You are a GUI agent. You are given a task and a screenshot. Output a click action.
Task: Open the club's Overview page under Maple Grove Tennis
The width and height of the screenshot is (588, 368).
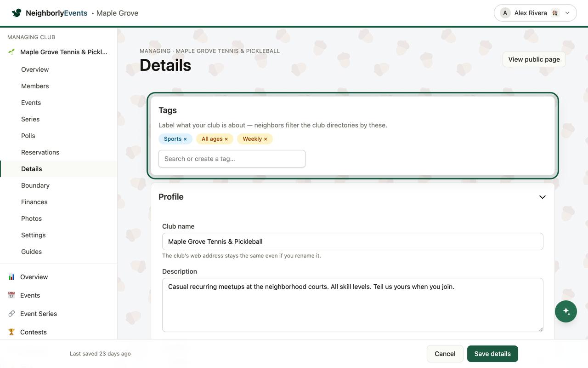35,69
